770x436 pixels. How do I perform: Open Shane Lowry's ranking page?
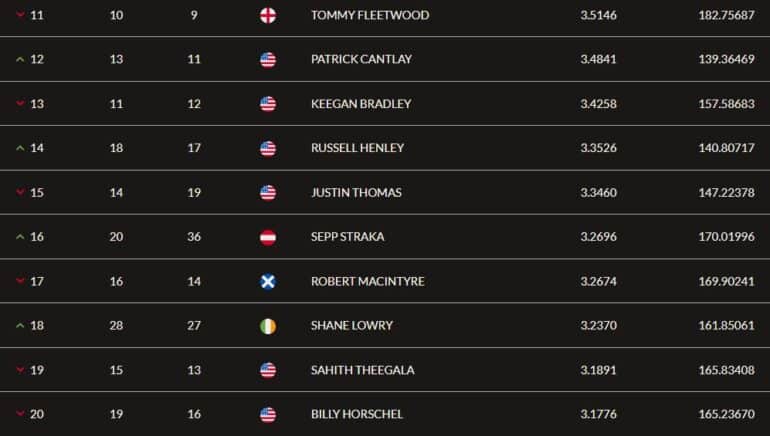click(352, 326)
